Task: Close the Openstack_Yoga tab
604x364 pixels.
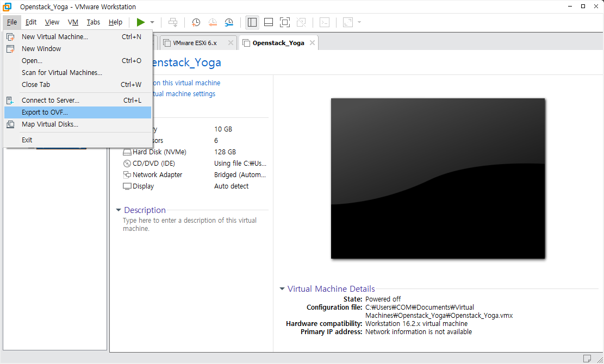Action: coord(313,43)
